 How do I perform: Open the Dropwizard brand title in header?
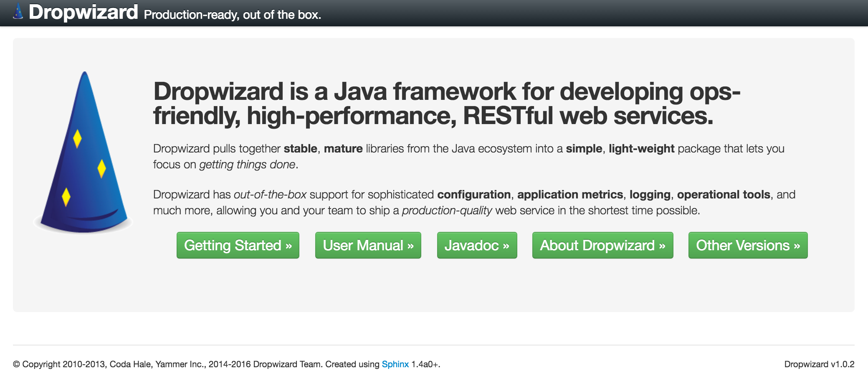tap(83, 12)
